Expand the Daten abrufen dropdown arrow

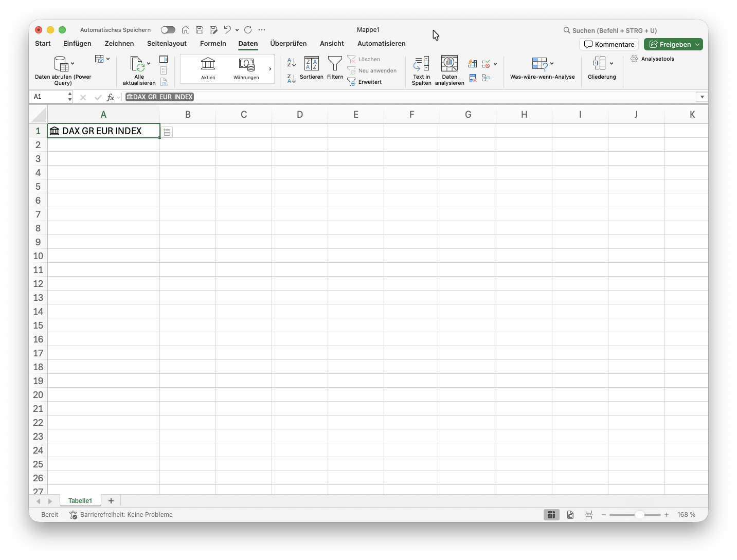(x=73, y=64)
